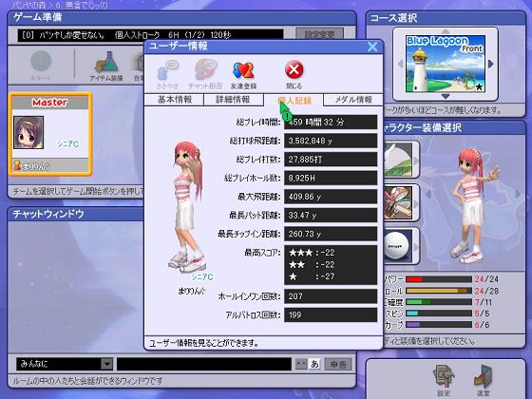
Task: Click the 申告 report button
Action: [338, 364]
